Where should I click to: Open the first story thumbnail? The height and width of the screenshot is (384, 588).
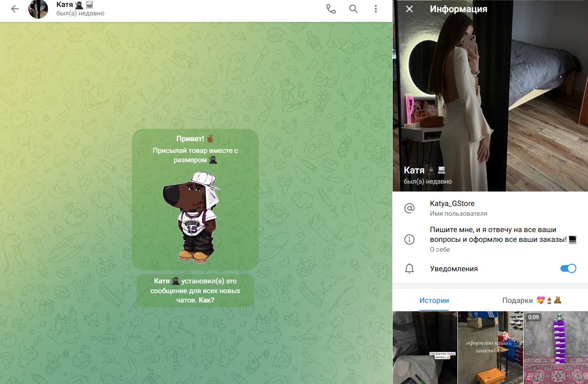pyautogui.click(x=425, y=347)
